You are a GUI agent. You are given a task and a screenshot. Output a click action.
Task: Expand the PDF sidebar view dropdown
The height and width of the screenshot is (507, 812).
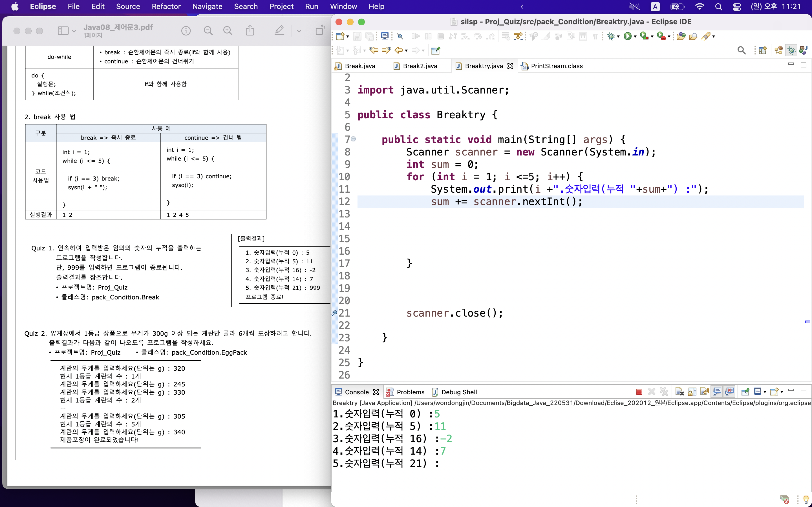click(x=74, y=31)
